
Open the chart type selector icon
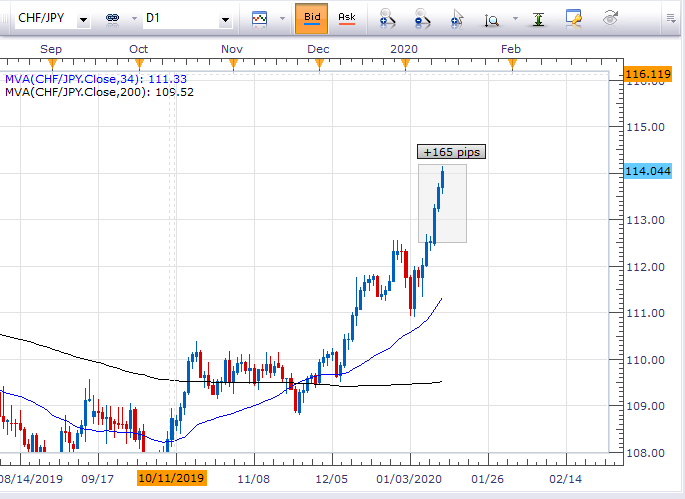point(260,18)
